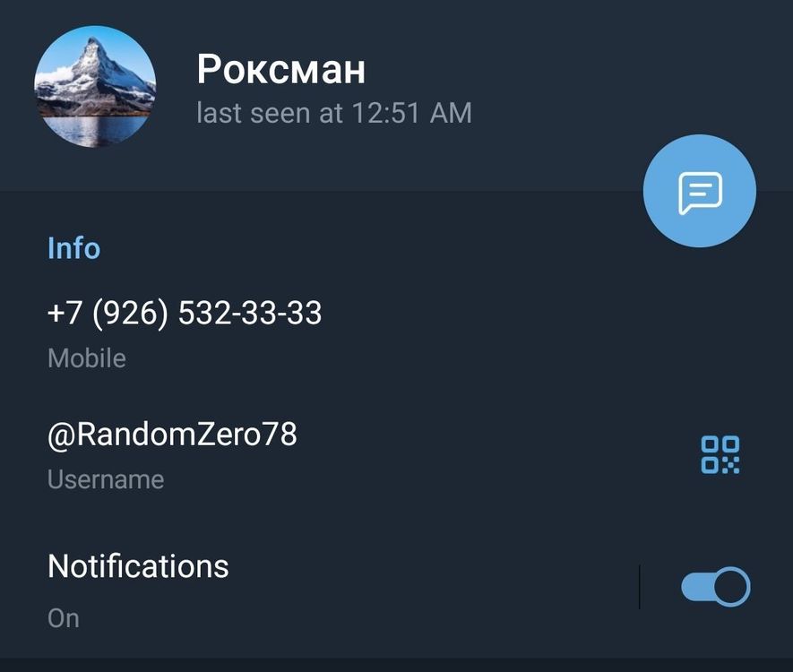Click the dark strip below the Notifications row
Viewport: 793px width, 672px height.
point(396,665)
